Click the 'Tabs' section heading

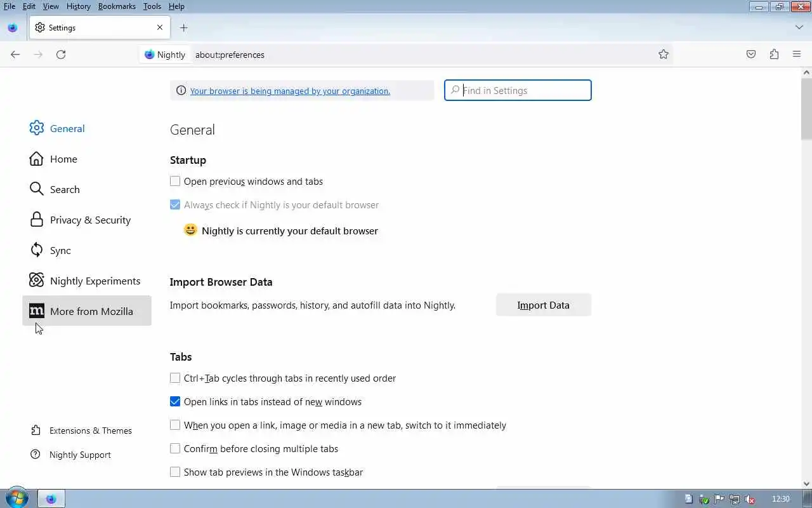[x=181, y=357]
